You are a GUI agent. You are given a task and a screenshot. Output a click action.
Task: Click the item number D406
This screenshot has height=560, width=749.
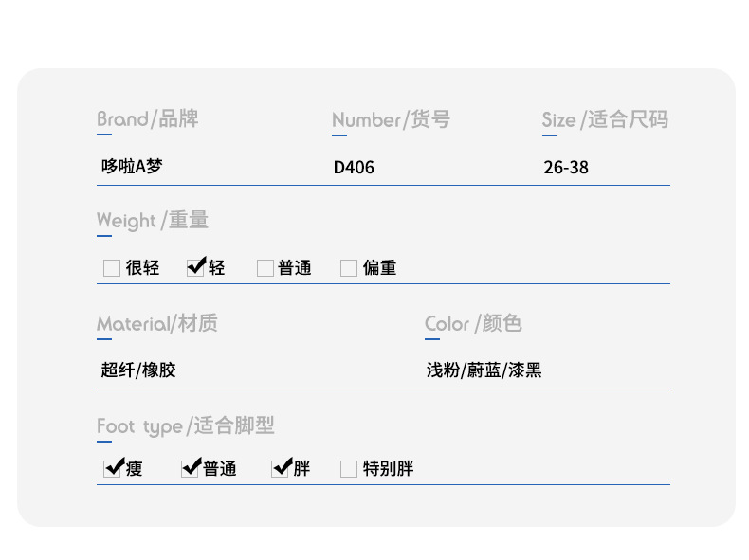[354, 168]
